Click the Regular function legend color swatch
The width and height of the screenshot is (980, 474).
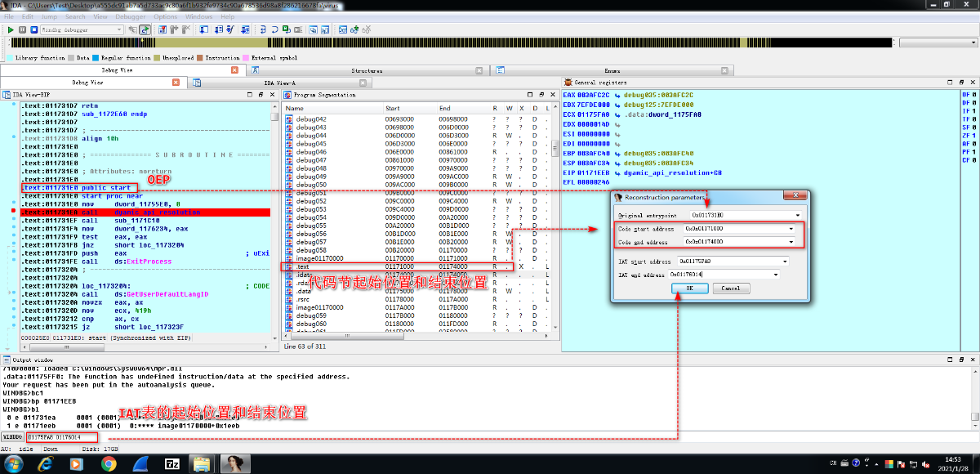point(96,58)
